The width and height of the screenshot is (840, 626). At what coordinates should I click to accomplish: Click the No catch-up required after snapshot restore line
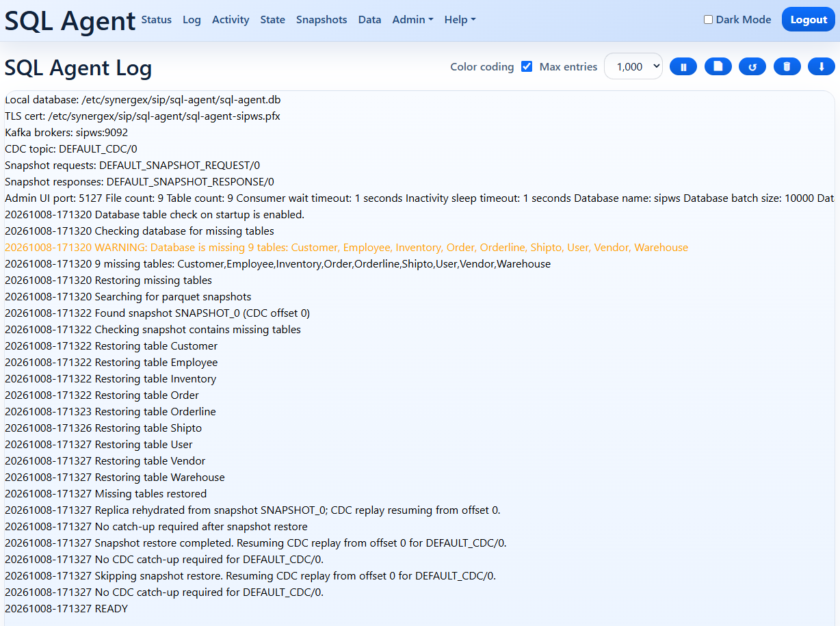click(156, 527)
